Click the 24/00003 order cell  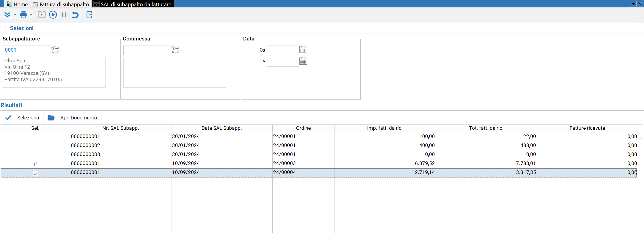303,163
